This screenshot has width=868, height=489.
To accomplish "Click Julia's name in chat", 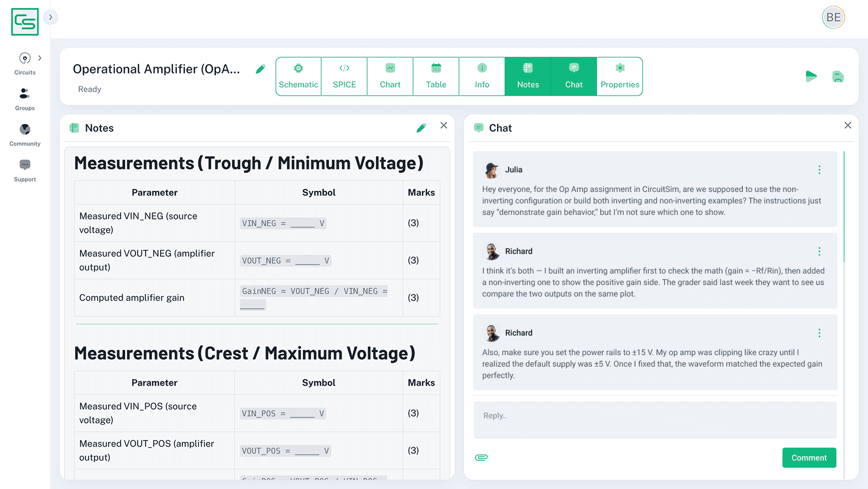I will [514, 170].
